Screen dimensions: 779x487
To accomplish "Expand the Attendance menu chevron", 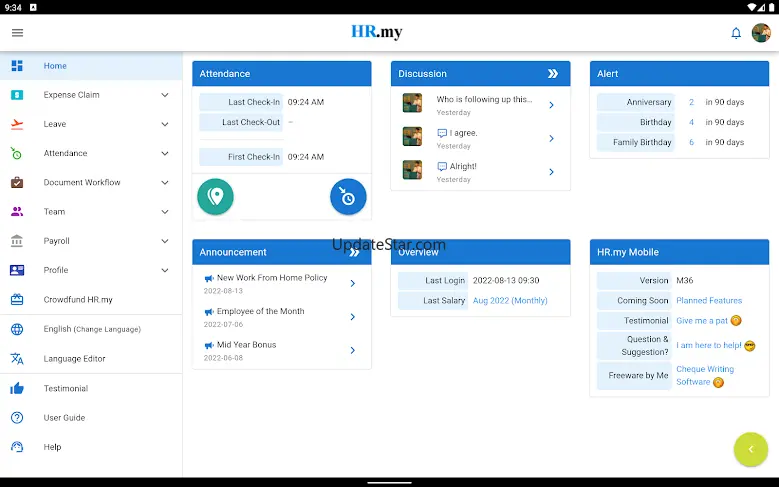I will point(165,154).
